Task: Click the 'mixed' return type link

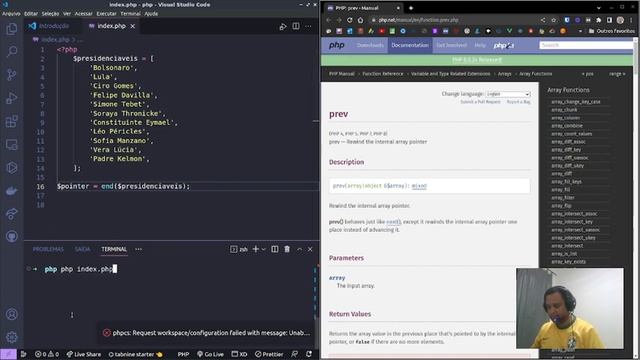Action: [x=419, y=186]
